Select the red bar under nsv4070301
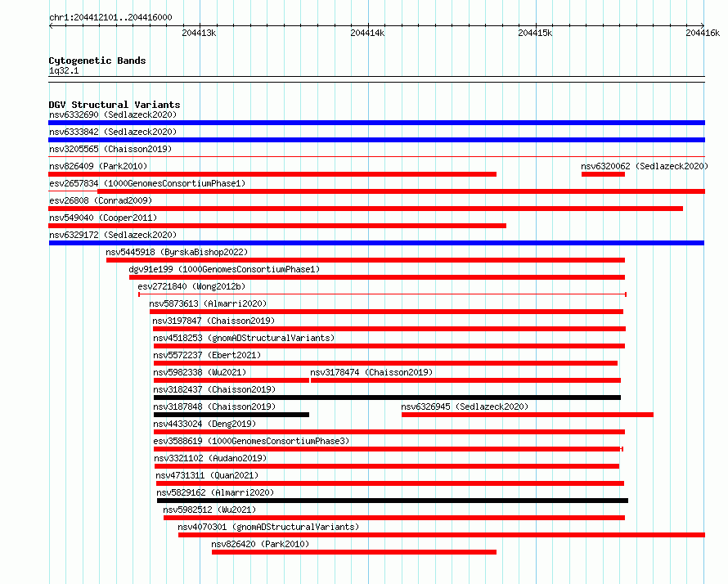728x584 pixels. click(442, 535)
